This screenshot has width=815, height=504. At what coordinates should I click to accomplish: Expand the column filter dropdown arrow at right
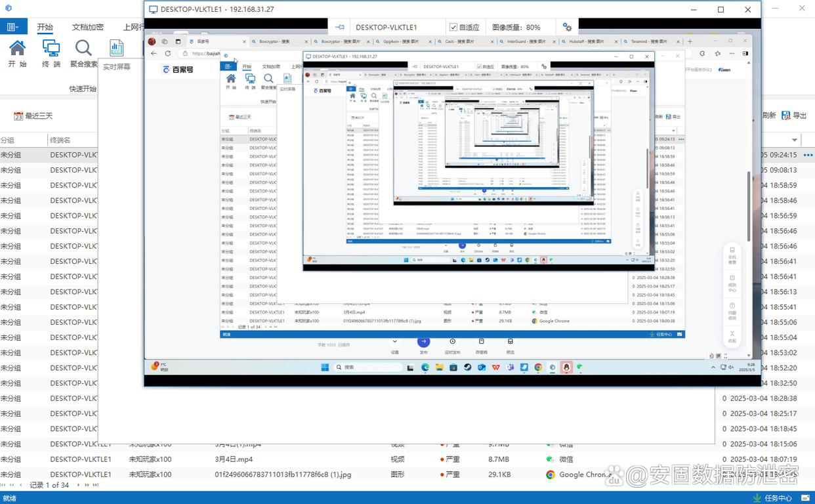pyautogui.click(x=795, y=140)
